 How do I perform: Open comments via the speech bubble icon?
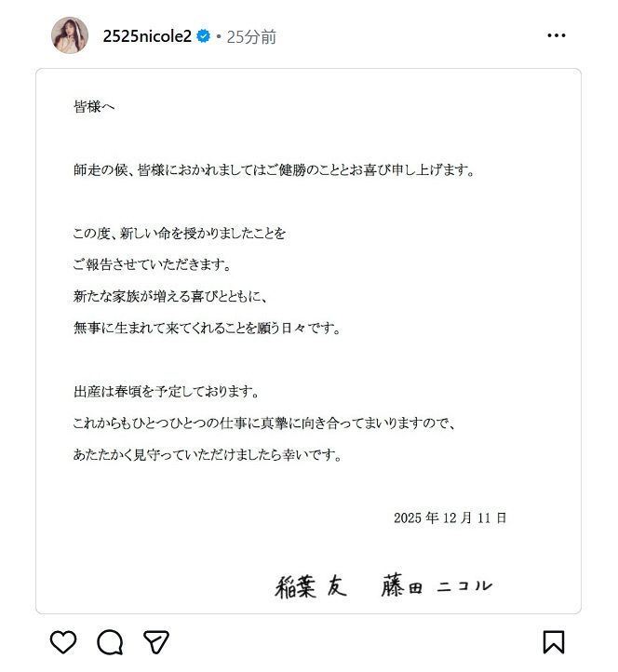point(110,641)
